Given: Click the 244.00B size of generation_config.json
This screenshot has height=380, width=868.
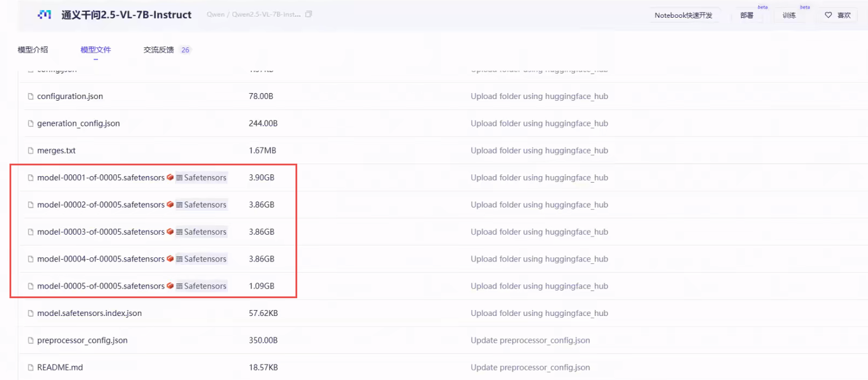Looking at the screenshot, I should 263,123.
